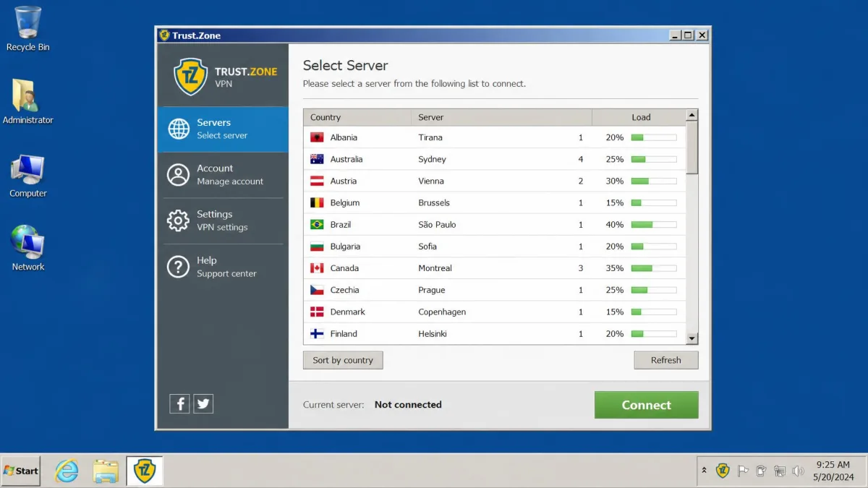Click the server list scrollbar thumb
The width and height of the screenshot is (868, 488).
coord(692,147)
